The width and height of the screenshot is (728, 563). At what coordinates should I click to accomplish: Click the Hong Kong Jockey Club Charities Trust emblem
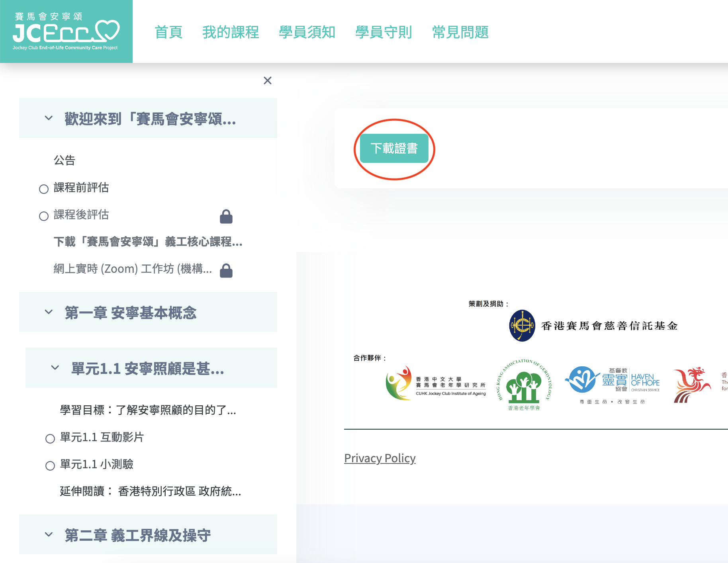click(522, 326)
